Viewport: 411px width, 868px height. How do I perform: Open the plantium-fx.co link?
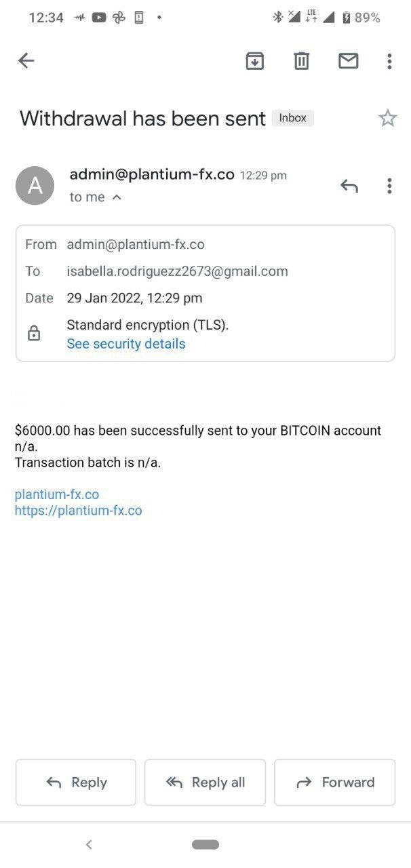point(57,494)
